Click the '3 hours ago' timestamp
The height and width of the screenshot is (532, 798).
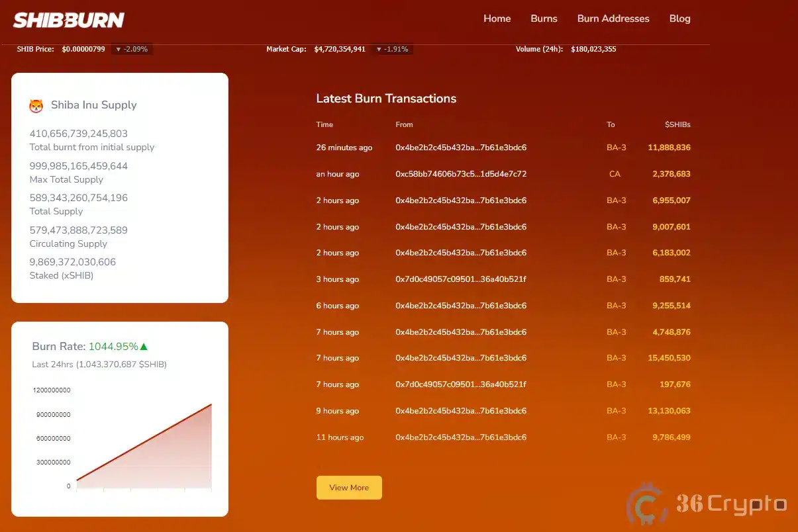[338, 279]
